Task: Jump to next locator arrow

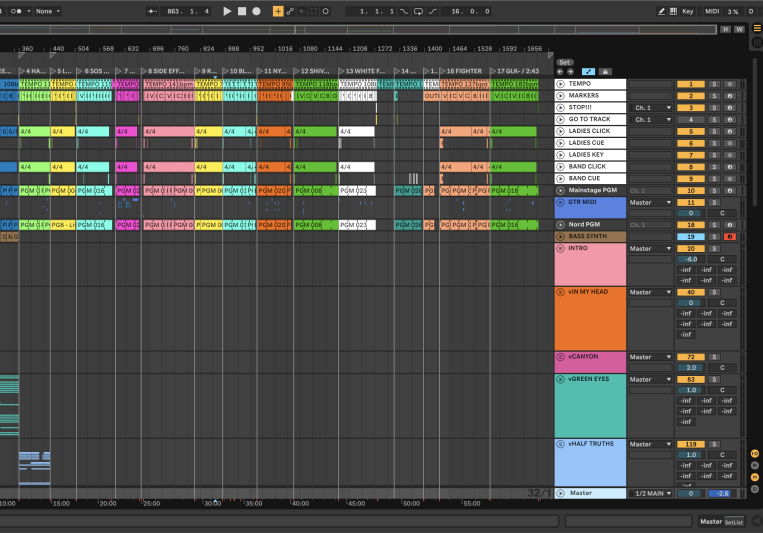Action: coord(570,72)
